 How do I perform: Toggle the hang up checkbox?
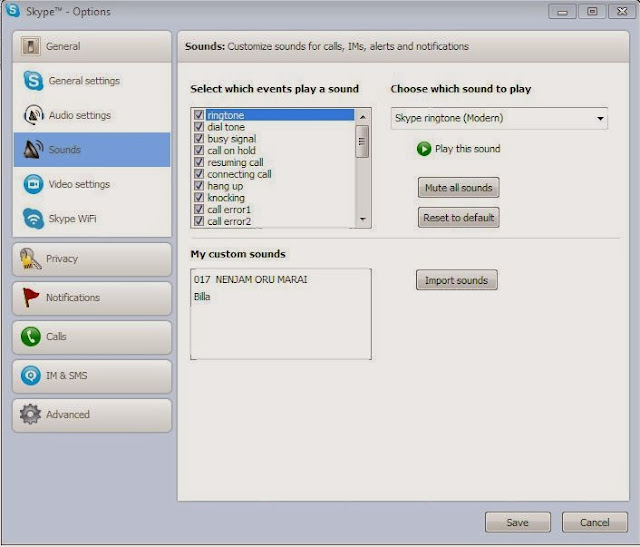click(199, 186)
